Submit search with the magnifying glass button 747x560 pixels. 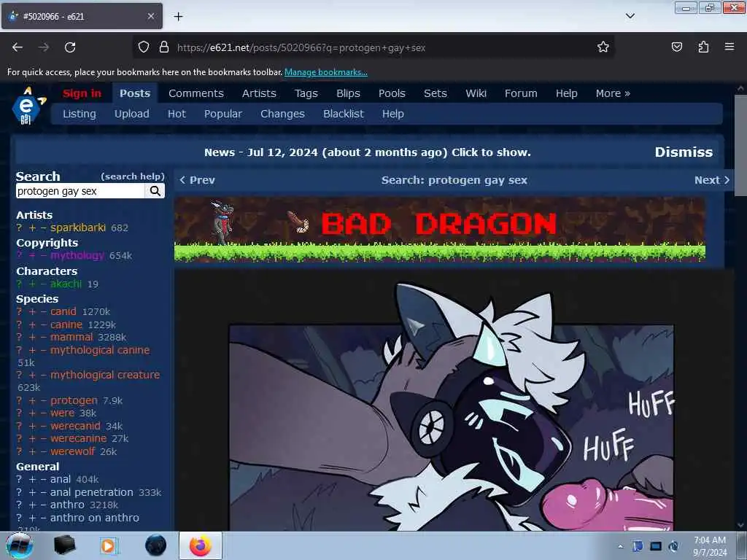tap(155, 191)
